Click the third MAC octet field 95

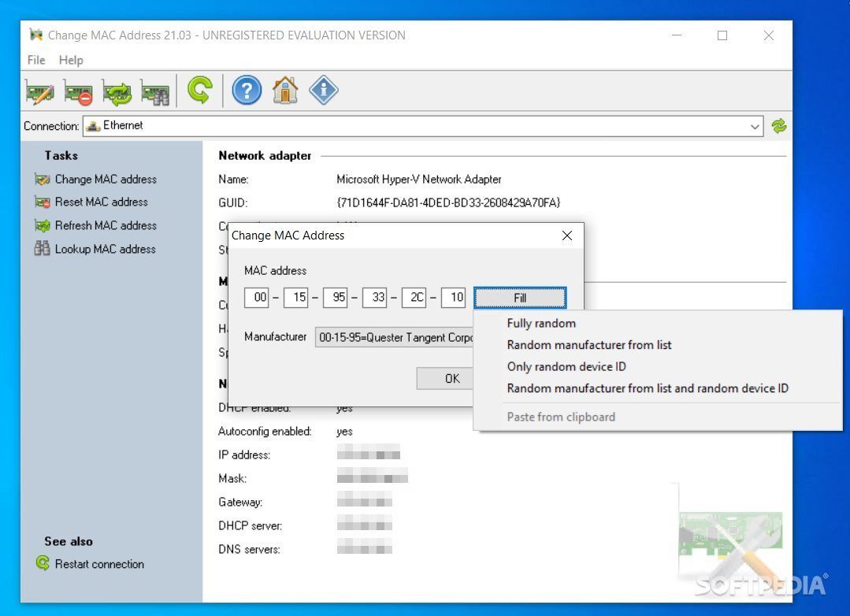click(335, 297)
